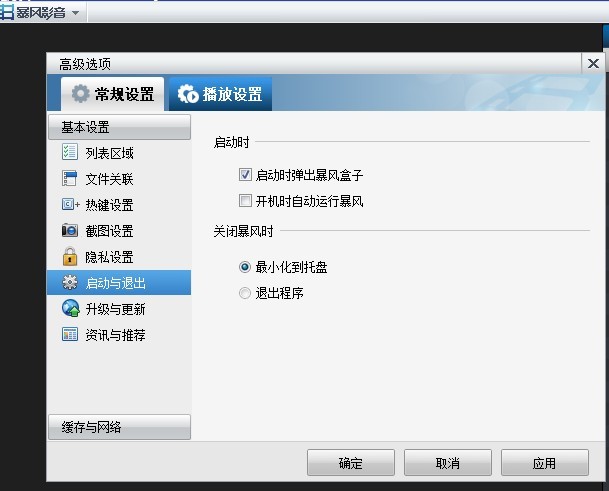Click the 隐私设置 padlock icon
The width and height of the screenshot is (609, 491).
70,256
